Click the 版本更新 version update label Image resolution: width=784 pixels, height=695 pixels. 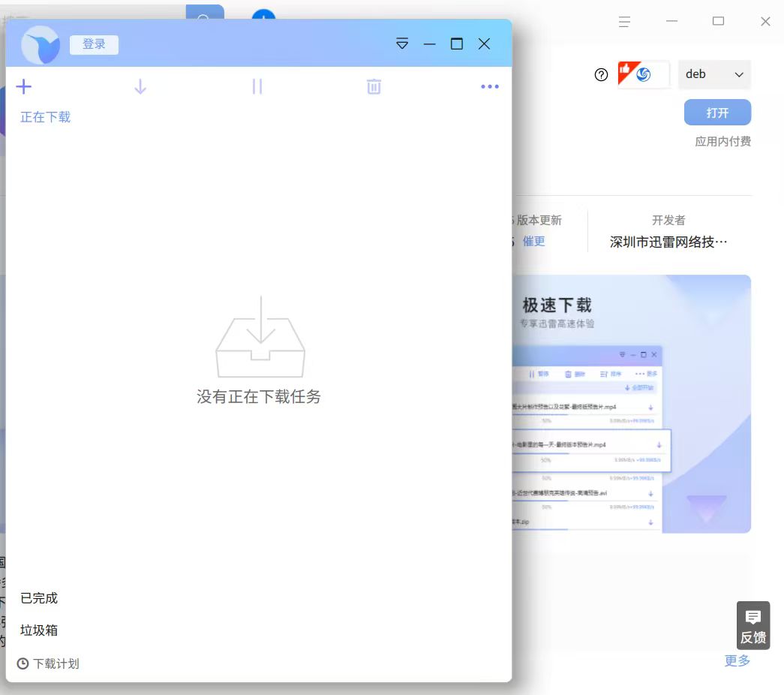(x=539, y=220)
